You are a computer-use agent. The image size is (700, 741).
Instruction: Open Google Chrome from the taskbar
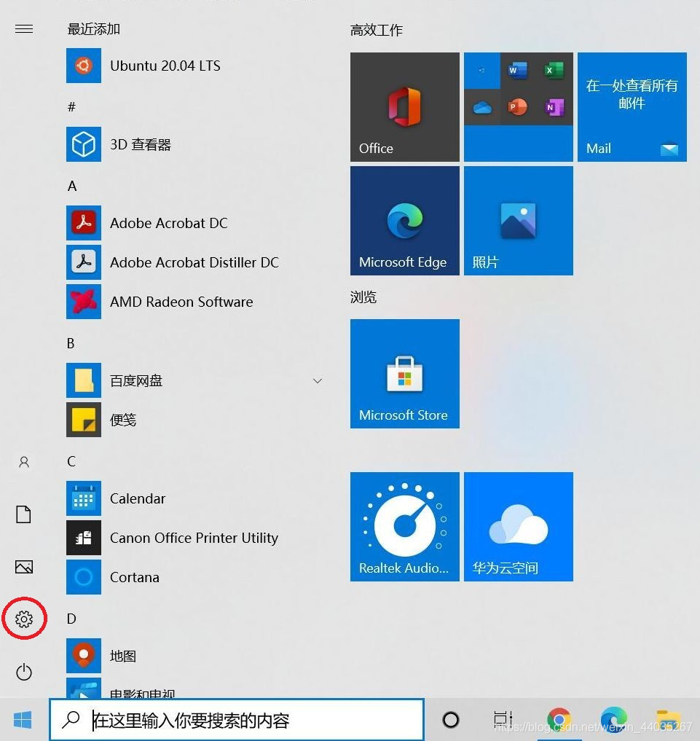tap(559, 720)
